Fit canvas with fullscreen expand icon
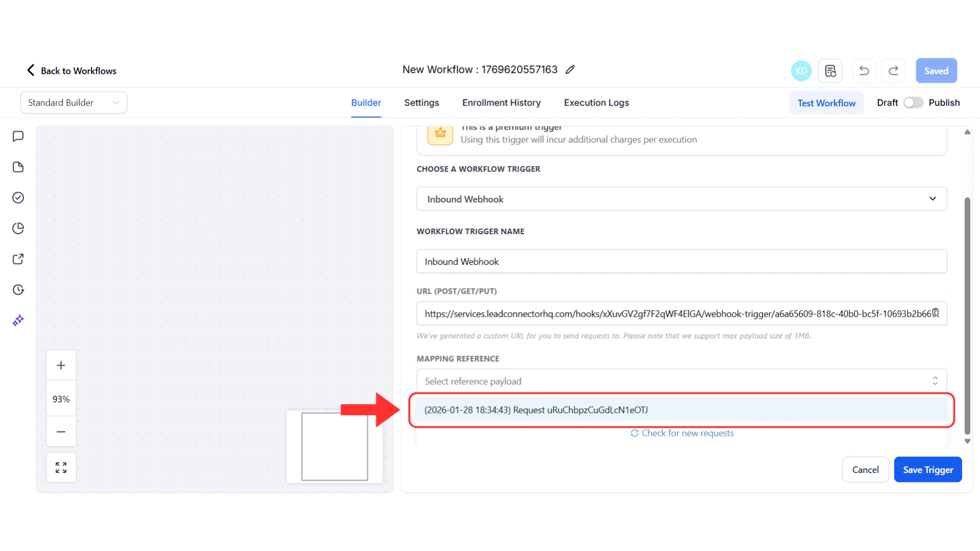Image resolution: width=980 pixels, height=551 pixels. [x=61, y=467]
